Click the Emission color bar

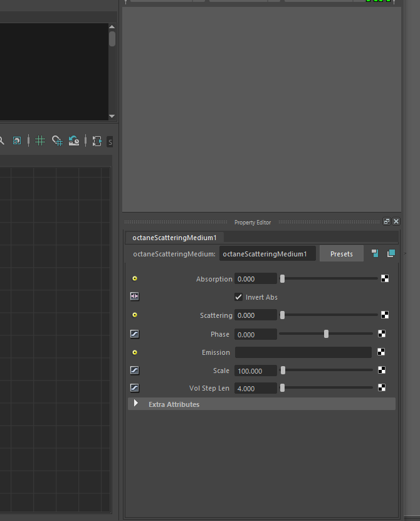pyautogui.click(x=303, y=352)
